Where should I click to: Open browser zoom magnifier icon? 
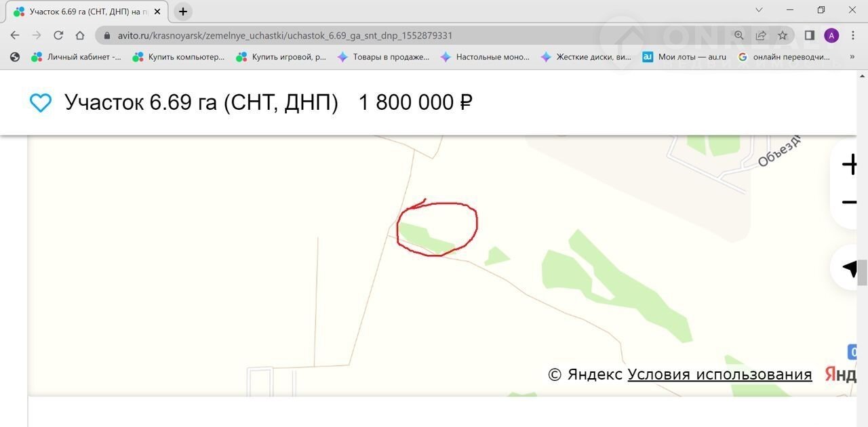tap(739, 35)
